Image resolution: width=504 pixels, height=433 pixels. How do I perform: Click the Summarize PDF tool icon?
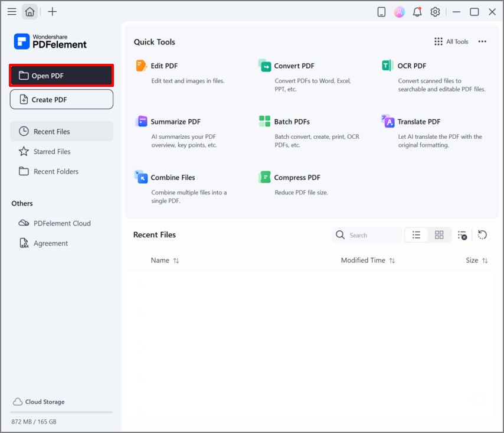pos(141,122)
